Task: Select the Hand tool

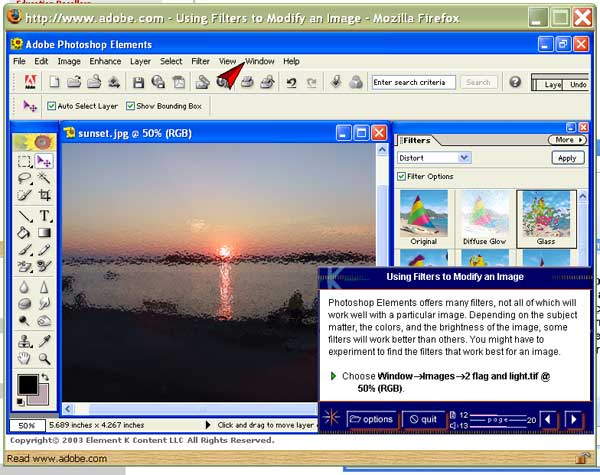Action: (24, 359)
